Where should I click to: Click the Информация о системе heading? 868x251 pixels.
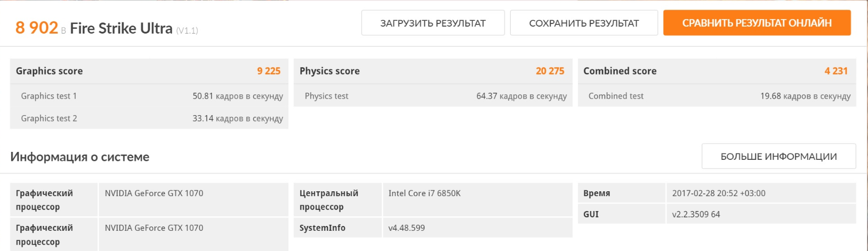(x=79, y=157)
